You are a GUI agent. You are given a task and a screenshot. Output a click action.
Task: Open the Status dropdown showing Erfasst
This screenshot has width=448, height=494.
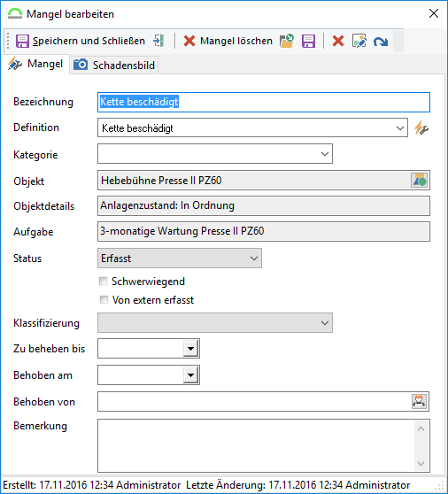pos(180,259)
